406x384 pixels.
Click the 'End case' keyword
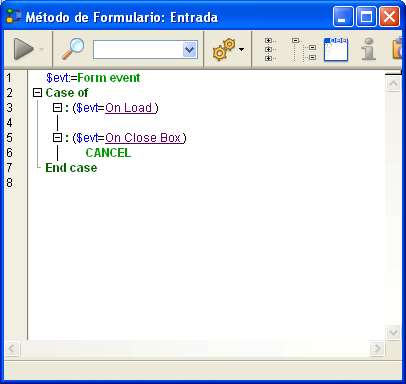71,168
